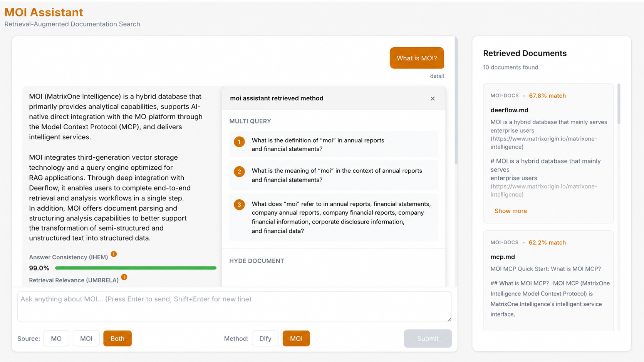Choose Dify as the method
The image size is (644, 362).
tap(265, 339)
